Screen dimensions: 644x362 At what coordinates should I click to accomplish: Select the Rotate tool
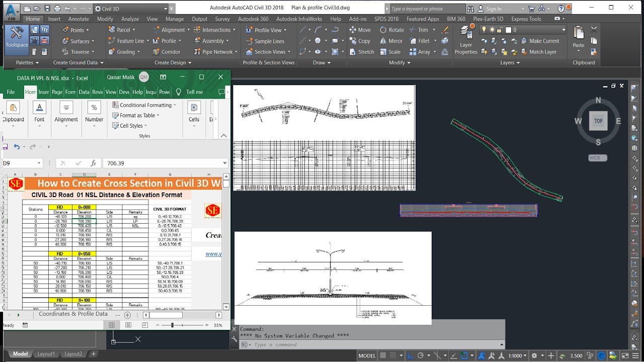pyautogui.click(x=392, y=30)
